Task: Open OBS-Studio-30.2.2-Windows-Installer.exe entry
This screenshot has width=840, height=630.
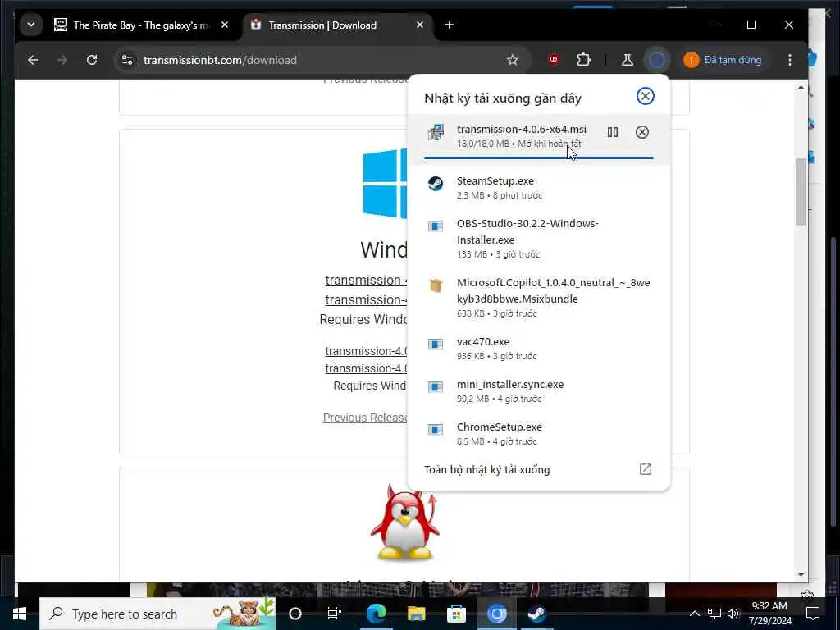Action: pyautogui.click(x=538, y=239)
